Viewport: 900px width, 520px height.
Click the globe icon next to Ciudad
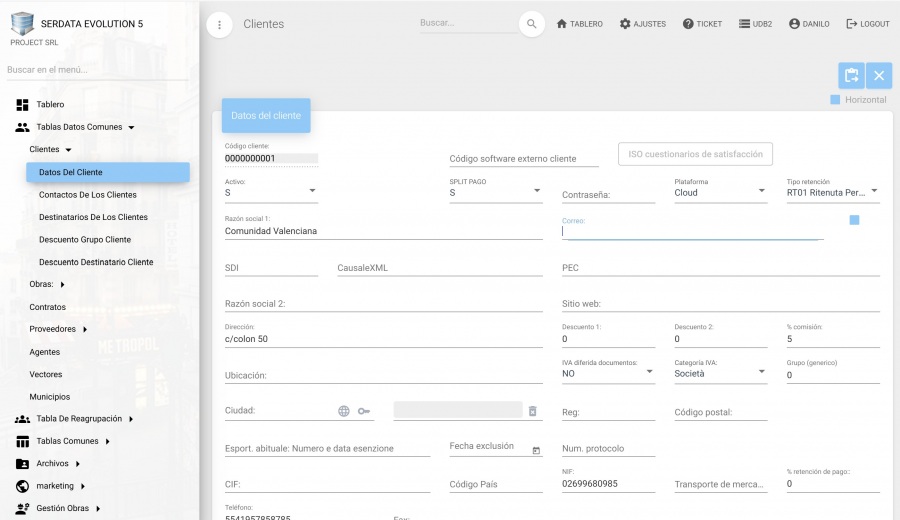[x=344, y=411]
